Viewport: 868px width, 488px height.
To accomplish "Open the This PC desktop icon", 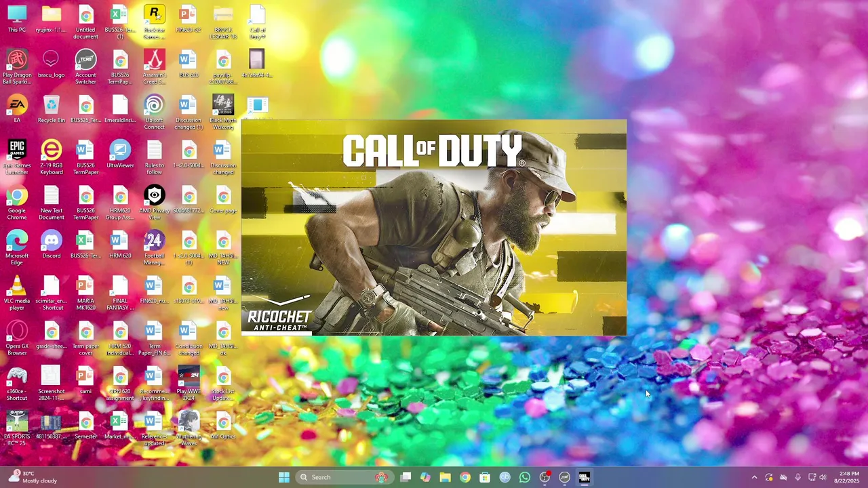I will [x=17, y=20].
